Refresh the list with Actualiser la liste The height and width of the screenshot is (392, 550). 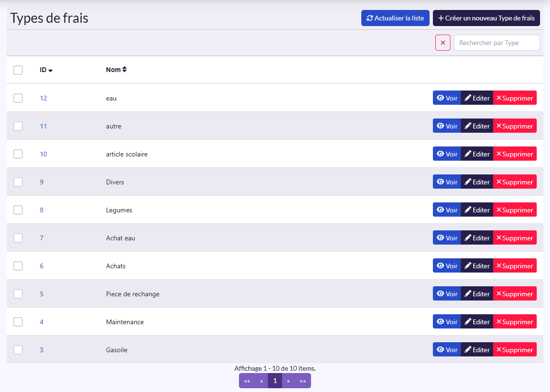pos(395,18)
